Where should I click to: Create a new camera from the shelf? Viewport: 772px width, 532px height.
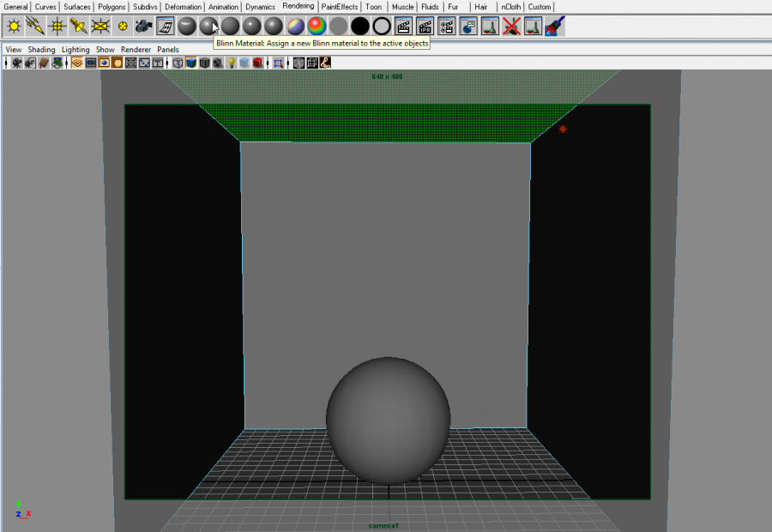tap(144, 27)
